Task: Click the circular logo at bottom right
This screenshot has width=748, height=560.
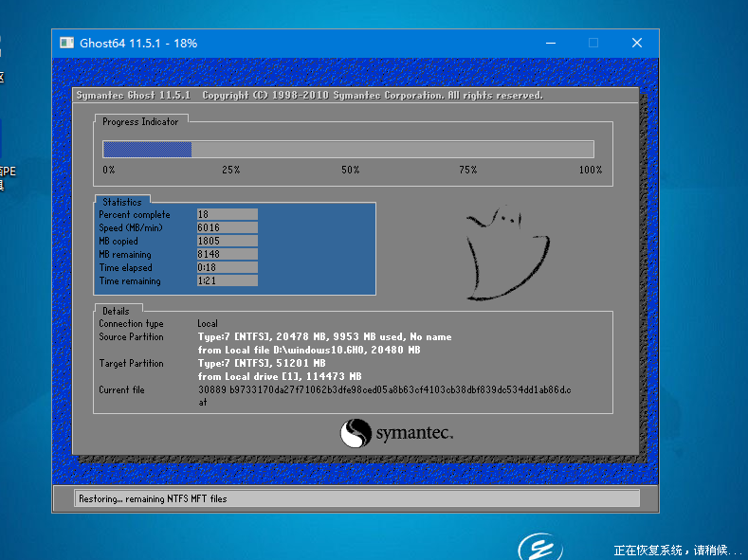Action: click(540, 547)
